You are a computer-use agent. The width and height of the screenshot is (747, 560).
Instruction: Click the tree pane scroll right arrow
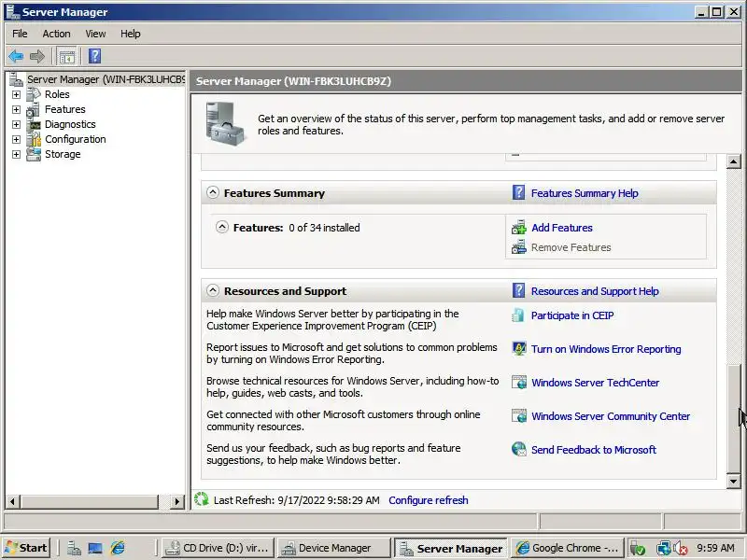tap(177, 501)
